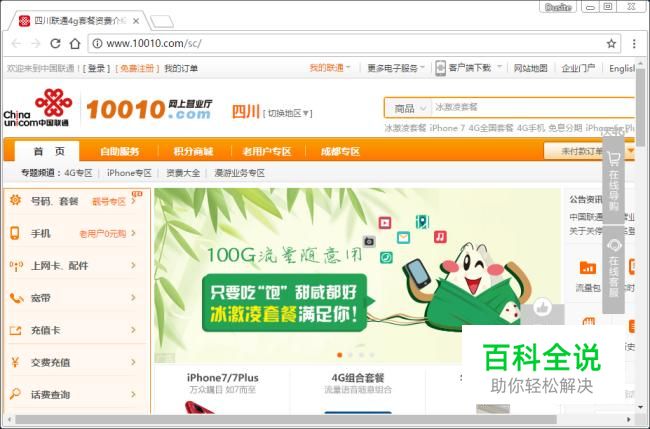Image resolution: width=650 pixels, height=429 pixels.
Task: Open the 资费大全 topic channel
Action: (183, 173)
